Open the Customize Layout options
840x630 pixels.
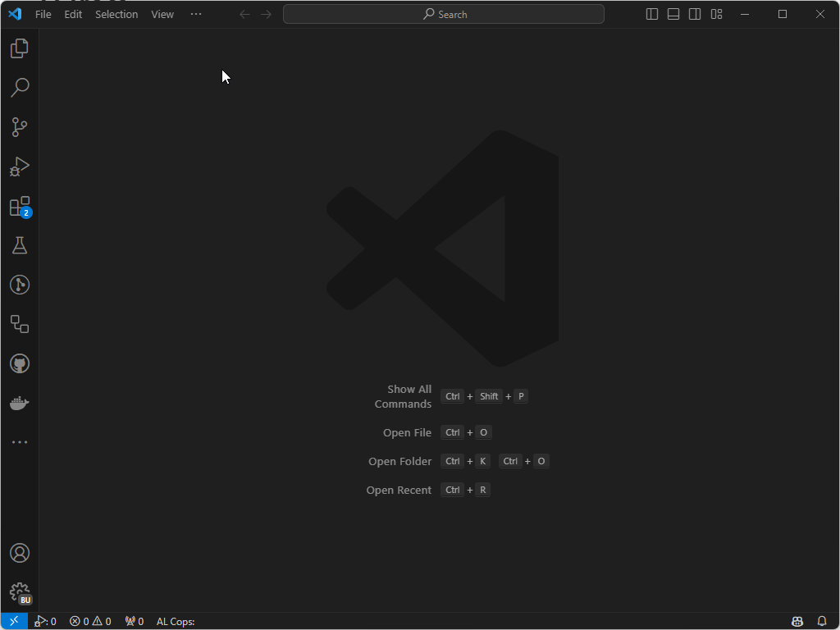pyautogui.click(x=717, y=15)
